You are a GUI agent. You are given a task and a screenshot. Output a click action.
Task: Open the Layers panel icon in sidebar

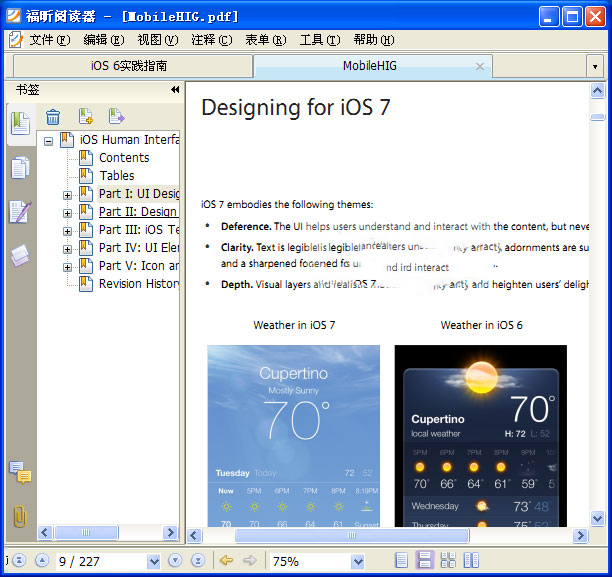pos(19,256)
